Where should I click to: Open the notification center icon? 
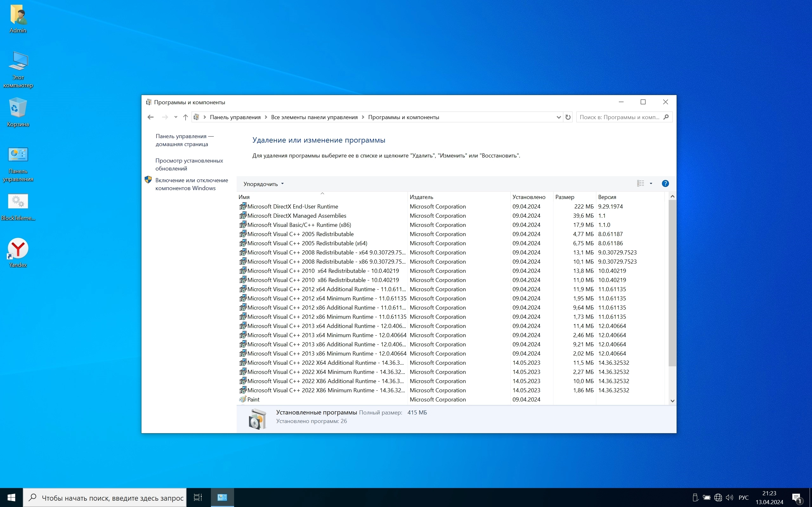click(797, 497)
